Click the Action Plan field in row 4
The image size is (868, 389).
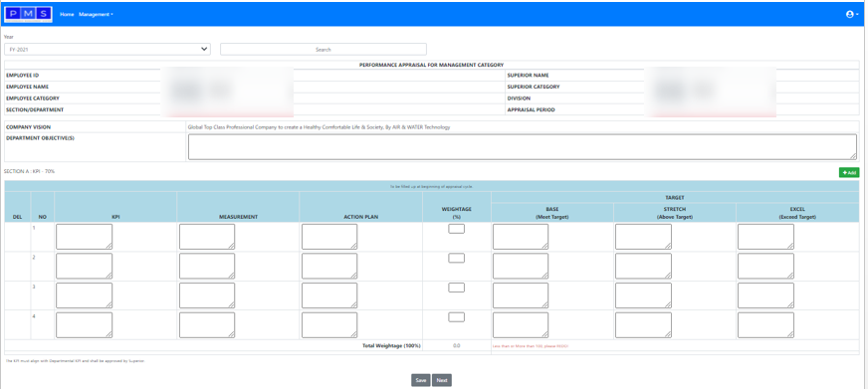click(329, 324)
